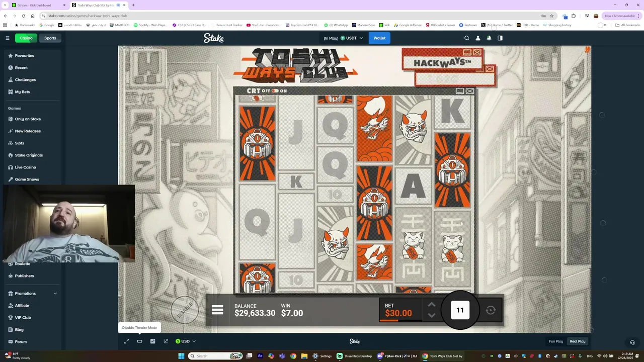This screenshot has width=644, height=362.
Task: Open a new Chrome tab
Action: coord(133,5)
